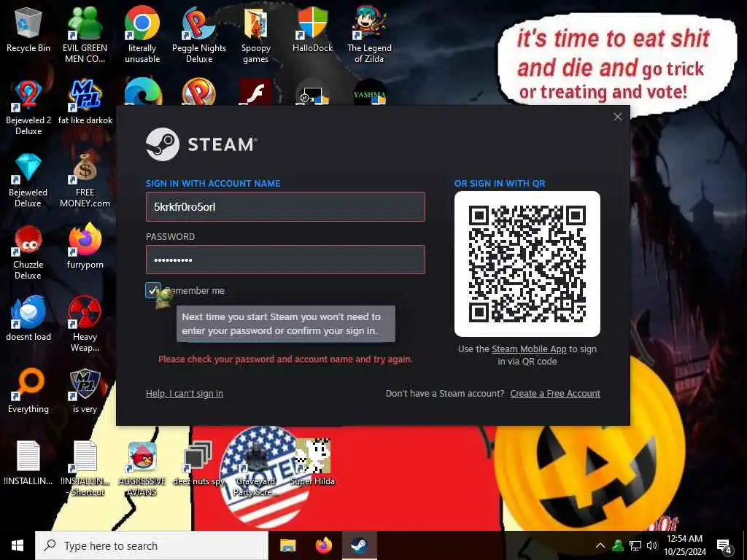
Task: Open the 'fat like darkok' shortcut
Action: [x=85, y=102]
